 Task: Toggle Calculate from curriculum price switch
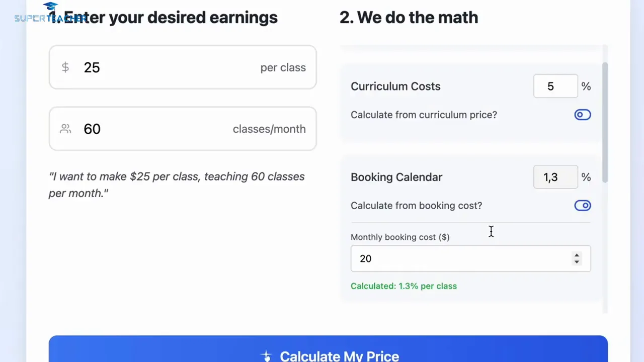pyautogui.click(x=582, y=115)
